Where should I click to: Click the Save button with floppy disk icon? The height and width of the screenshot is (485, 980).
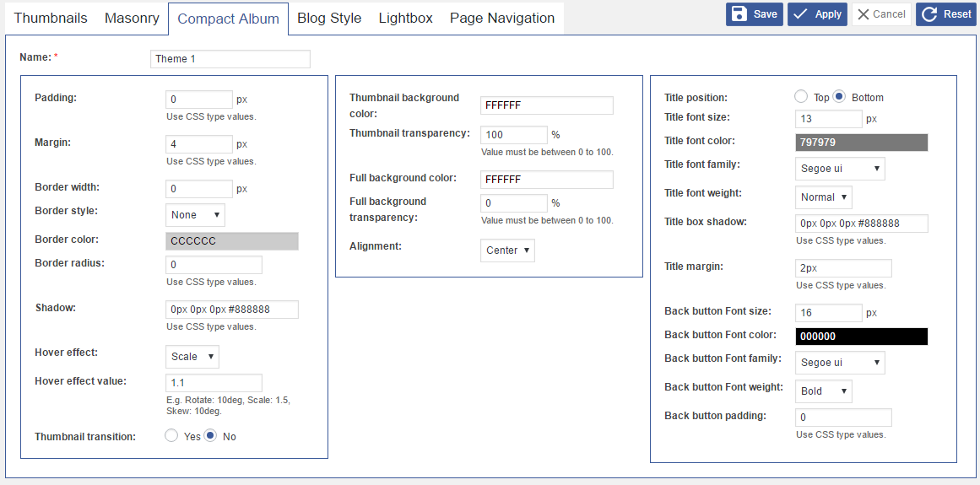[x=754, y=14]
